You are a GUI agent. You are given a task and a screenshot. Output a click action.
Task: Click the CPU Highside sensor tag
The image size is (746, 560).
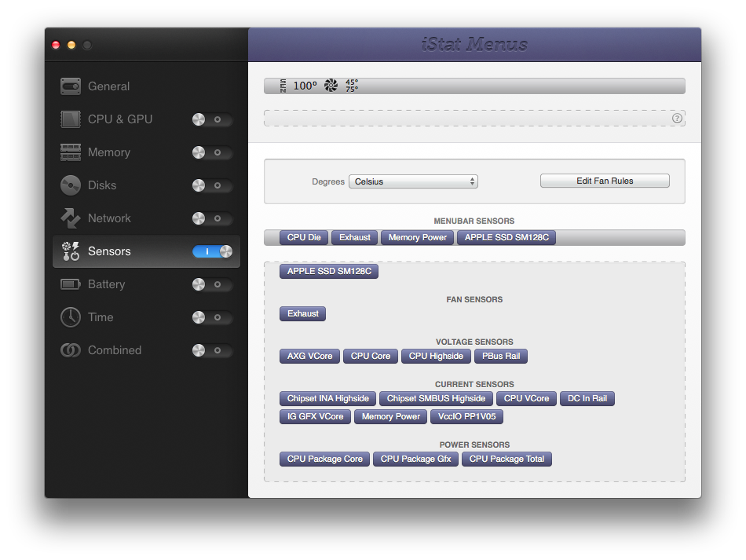pyautogui.click(x=437, y=356)
